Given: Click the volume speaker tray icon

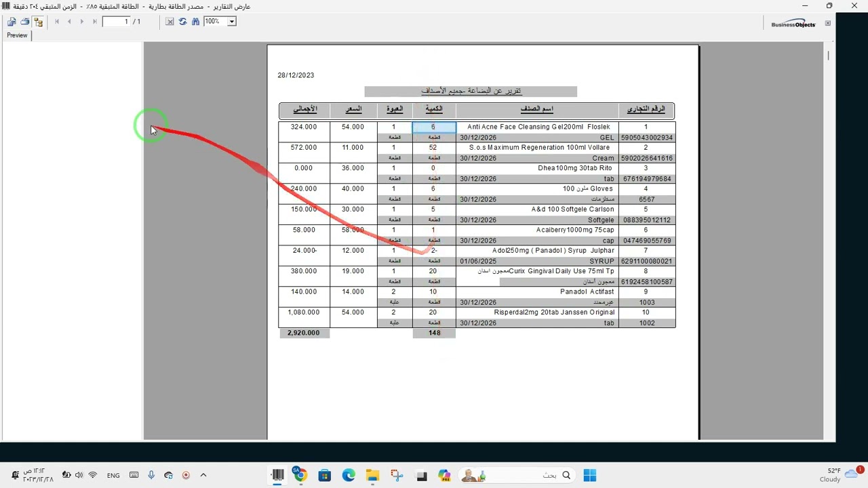Looking at the screenshot, I should [79, 476].
